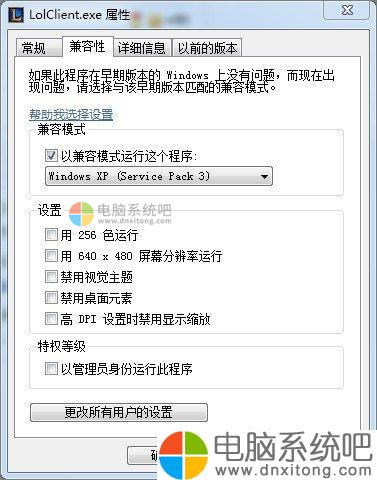This screenshot has height=480, width=377.
Task: Open the Windows XP (Service Pack 3) combo box
Action: pyautogui.click(x=159, y=176)
